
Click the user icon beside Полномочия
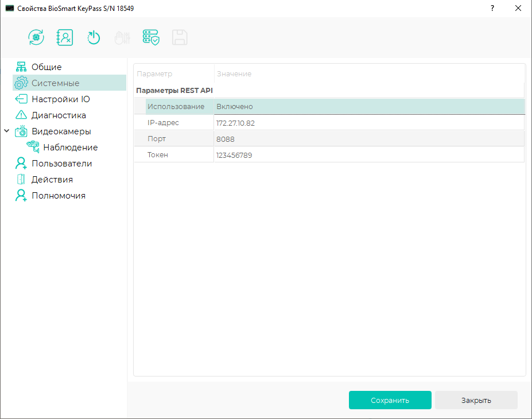point(21,195)
